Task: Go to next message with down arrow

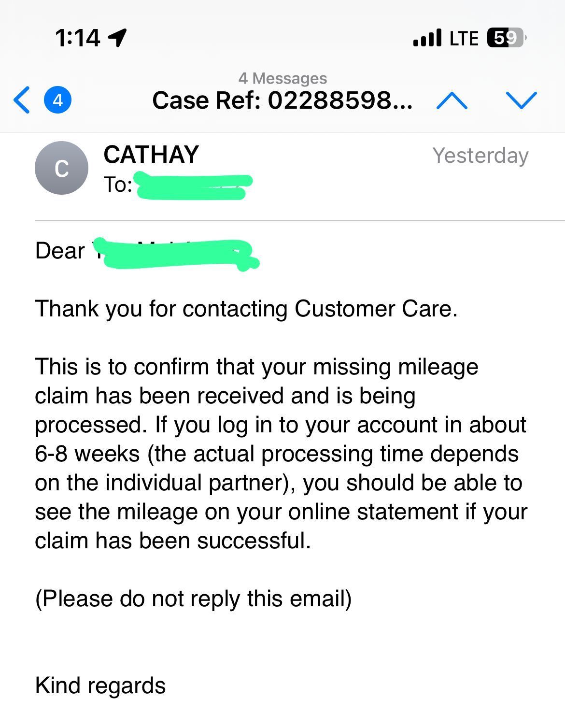Action: [x=522, y=100]
